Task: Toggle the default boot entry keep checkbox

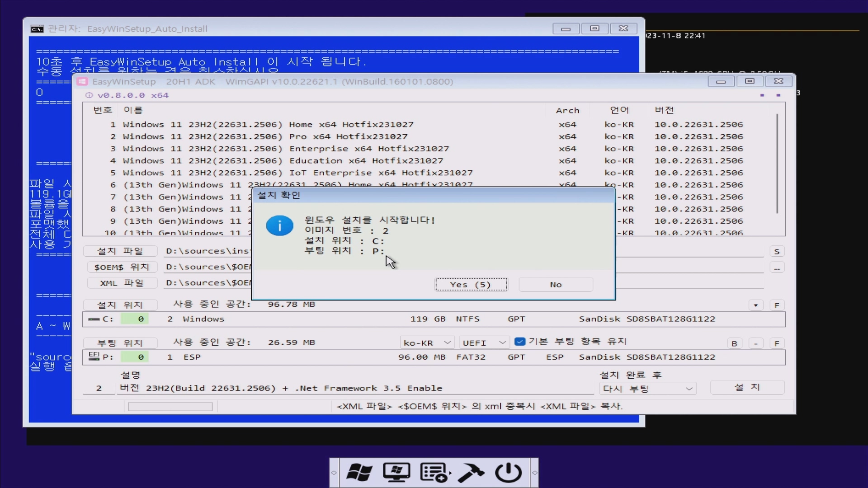Action: [520, 342]
